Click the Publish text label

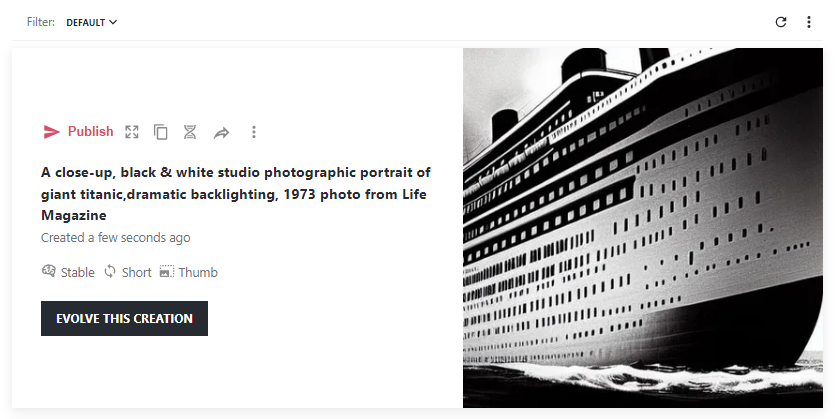click(91, 132)
